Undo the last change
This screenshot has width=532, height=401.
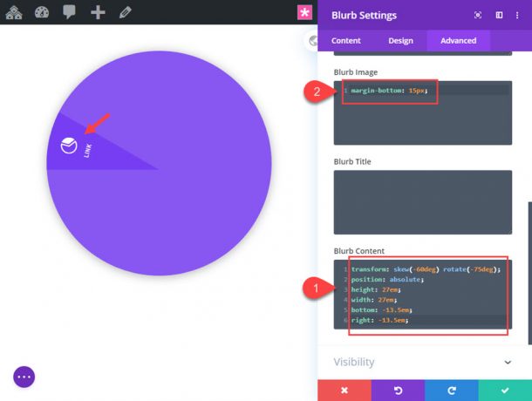coord(398,390)
